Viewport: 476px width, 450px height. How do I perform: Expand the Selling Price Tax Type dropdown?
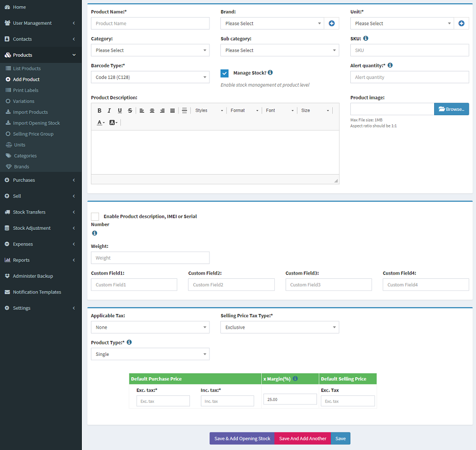pos(279,327)
